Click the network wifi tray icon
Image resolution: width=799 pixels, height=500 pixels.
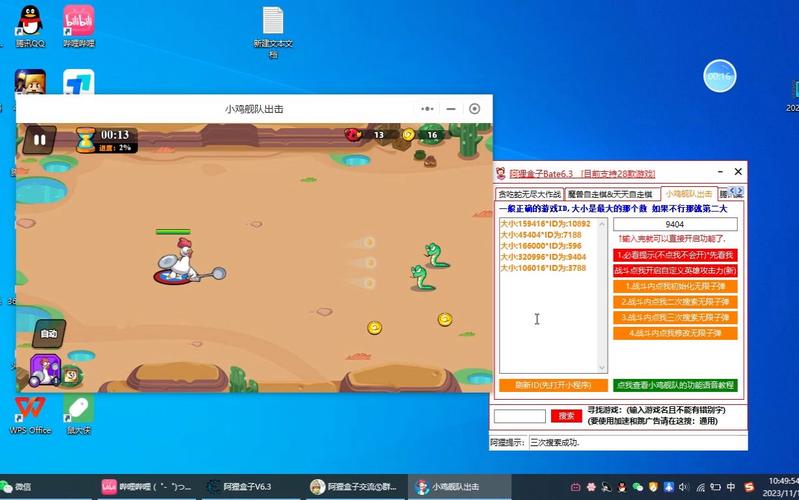tap(700, 487)
